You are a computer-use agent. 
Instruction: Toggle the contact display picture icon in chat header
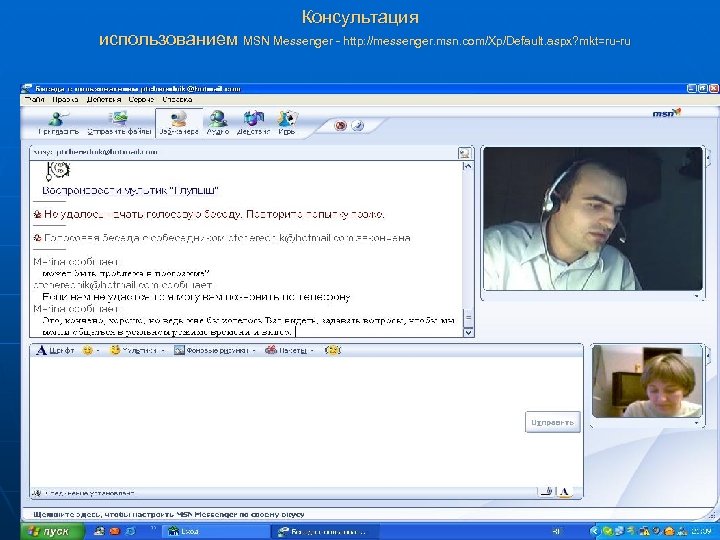tap(465, 153)
